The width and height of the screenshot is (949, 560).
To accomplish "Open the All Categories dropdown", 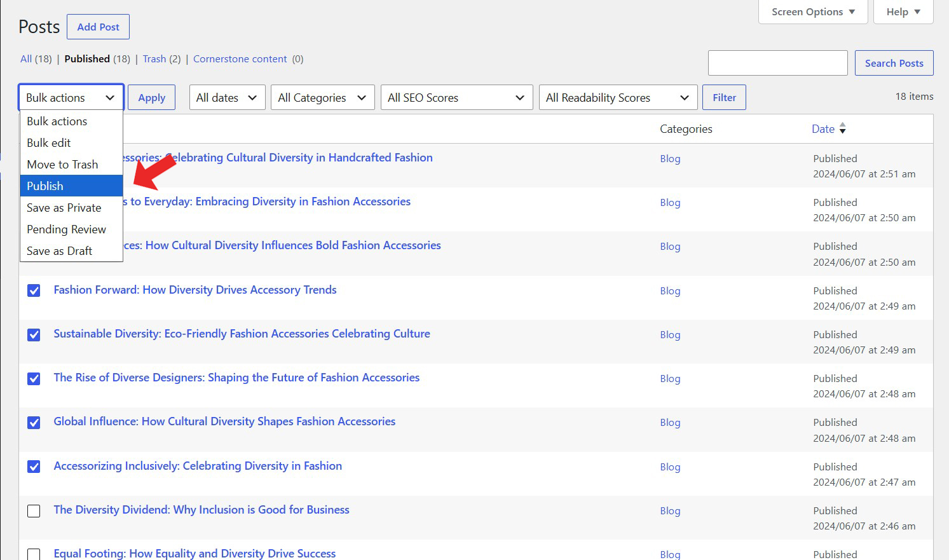I will (323, 97).
